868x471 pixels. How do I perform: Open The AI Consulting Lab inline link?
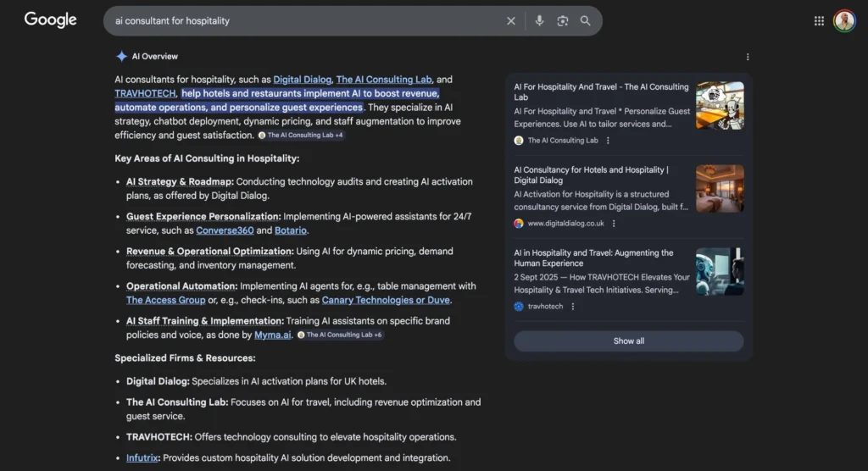[x=384, y=80]
